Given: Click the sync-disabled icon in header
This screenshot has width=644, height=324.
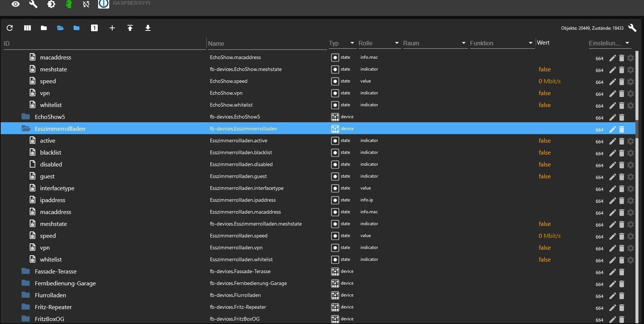Looking at the screenshot, I should (x=86, y=4).
